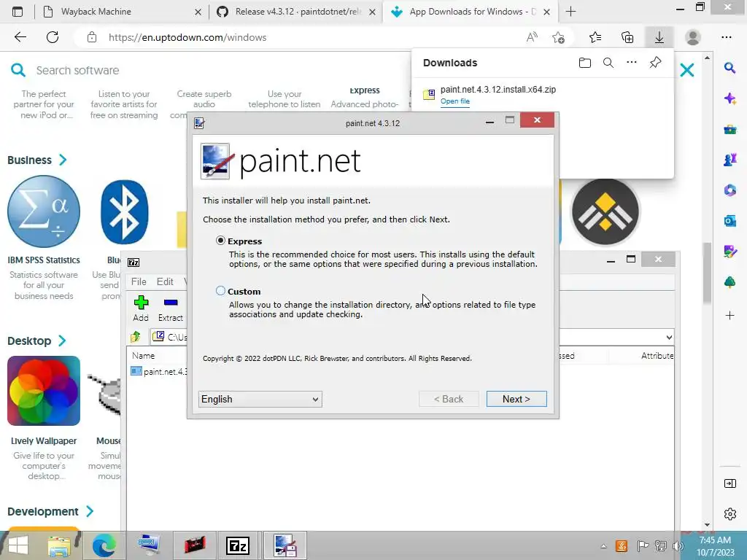The height and width of the screenshot is (560, 747).
Task: Click the Lively Wallpaper title link
Action: (44, 441)
